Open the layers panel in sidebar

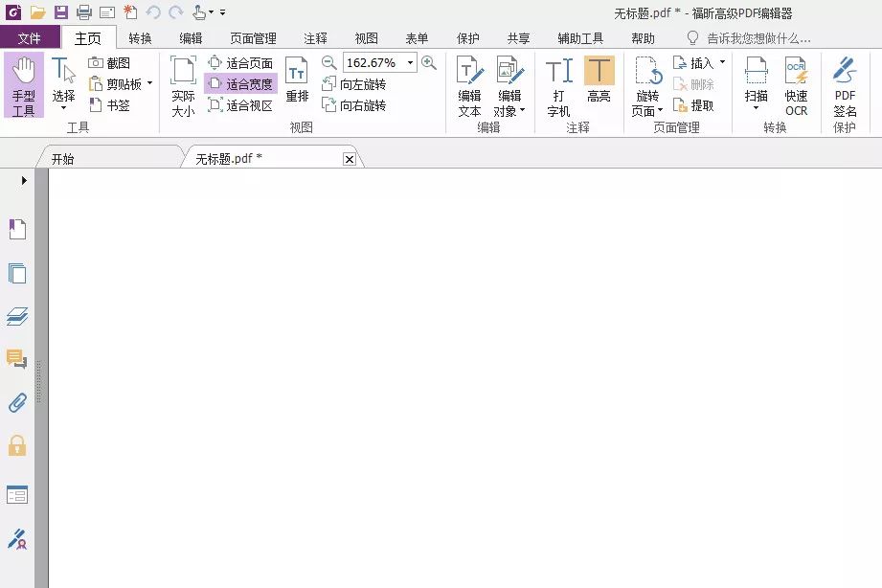[17, 316]
